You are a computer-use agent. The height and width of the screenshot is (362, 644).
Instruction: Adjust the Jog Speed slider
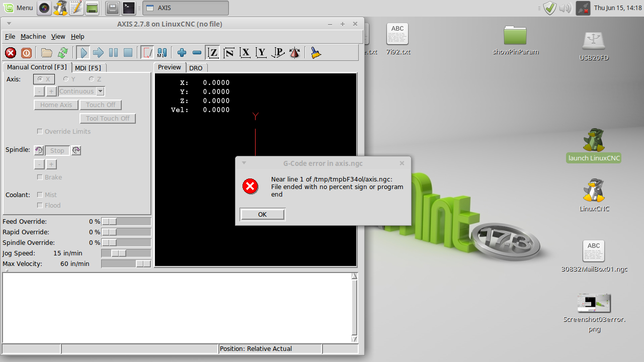[126, 253]
